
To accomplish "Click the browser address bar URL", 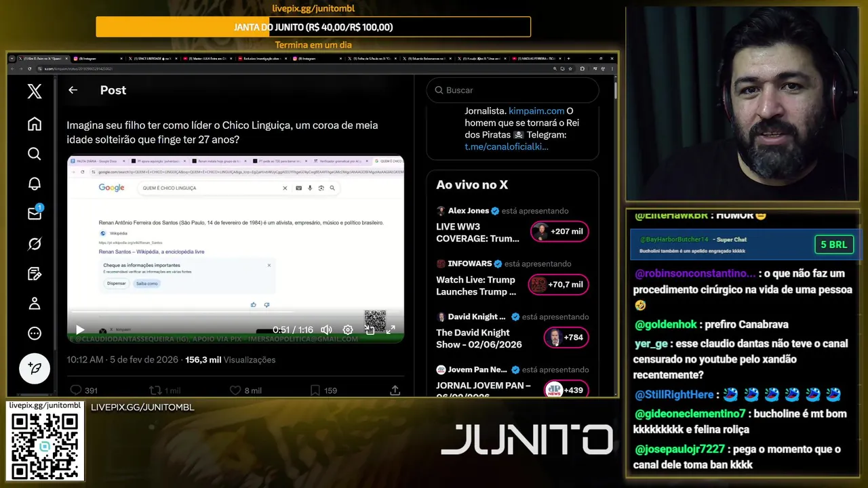I will click(x=78, y=68).
